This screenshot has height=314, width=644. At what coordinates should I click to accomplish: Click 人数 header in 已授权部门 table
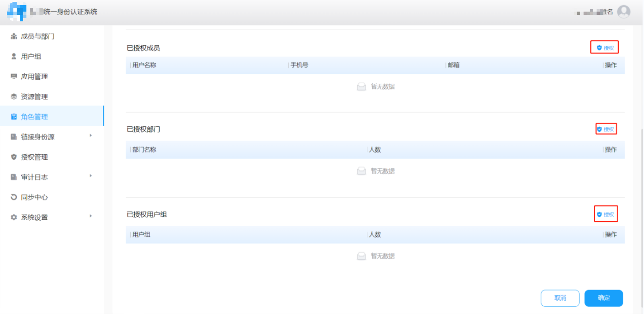tap(375, 150)
